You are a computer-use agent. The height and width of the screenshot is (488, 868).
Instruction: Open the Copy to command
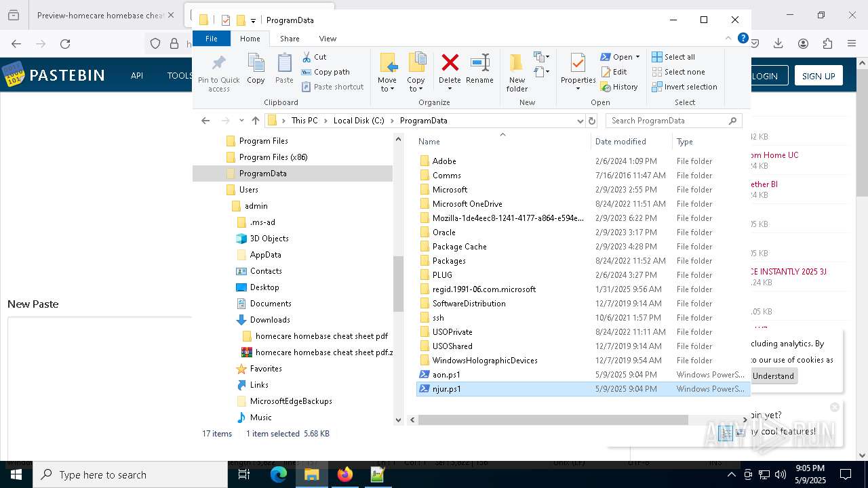(x=416, y=72)
